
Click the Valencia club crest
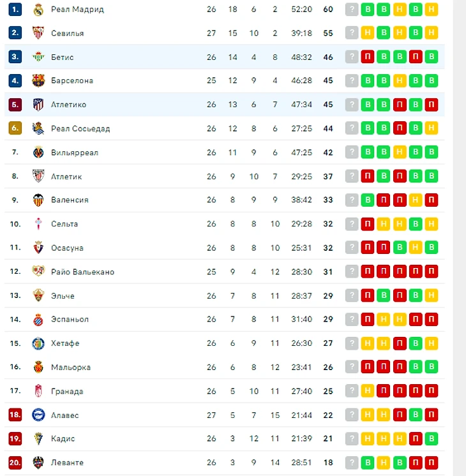(38, 200)
